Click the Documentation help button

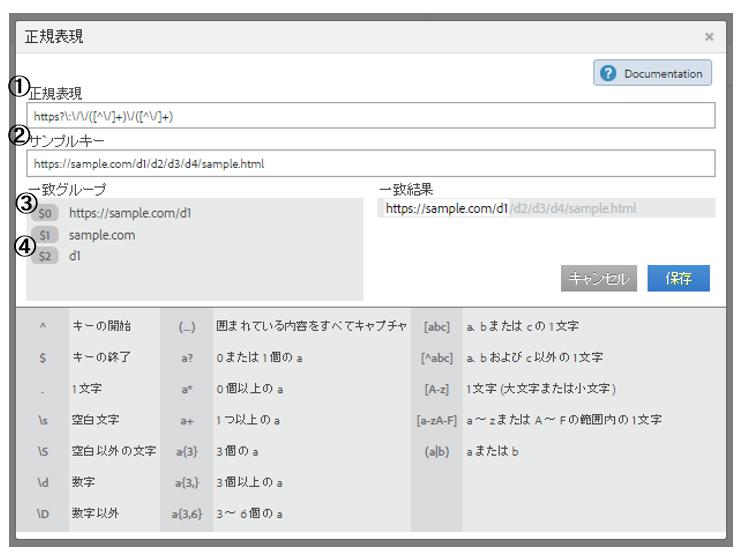(653, 73)
